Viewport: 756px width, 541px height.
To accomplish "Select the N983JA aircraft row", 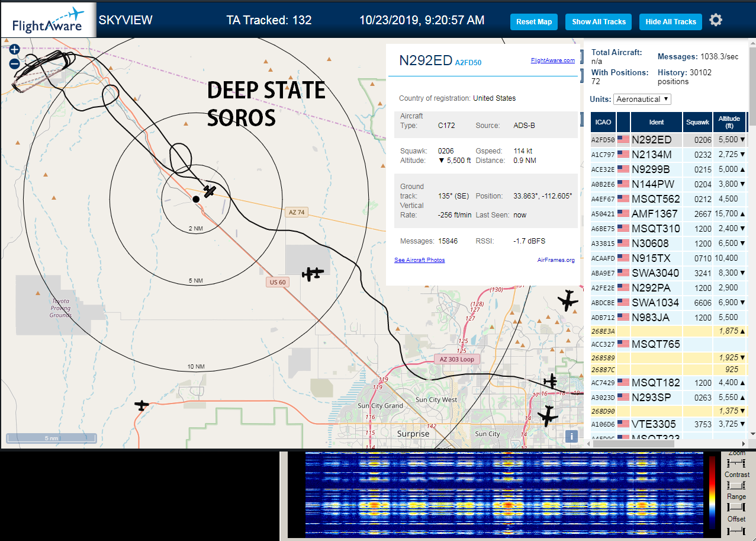I will tap(668, 318).
